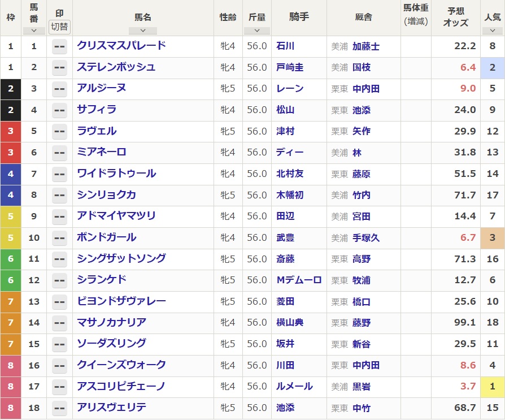Open mark selector for クリスマスパレード

tap(59, 46)
